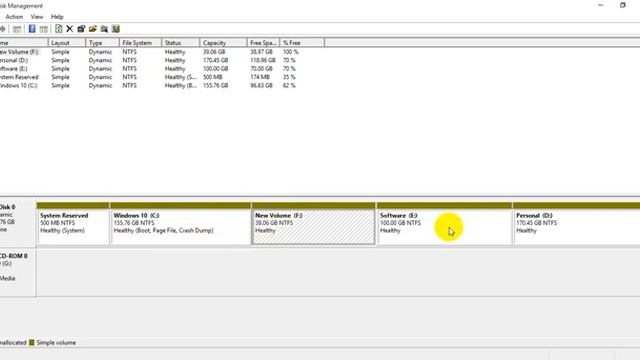
Task: Click the Healthy (S... status cell
Action: [180, 77]
